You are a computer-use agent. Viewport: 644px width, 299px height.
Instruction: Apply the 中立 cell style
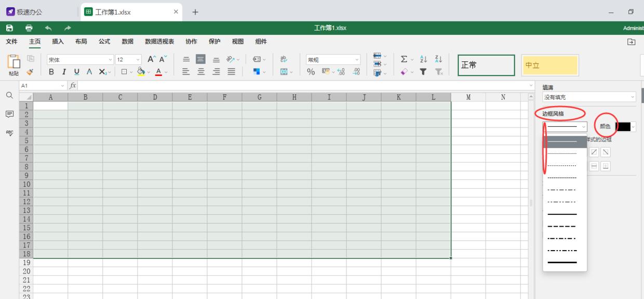click(x=550, y=66)
